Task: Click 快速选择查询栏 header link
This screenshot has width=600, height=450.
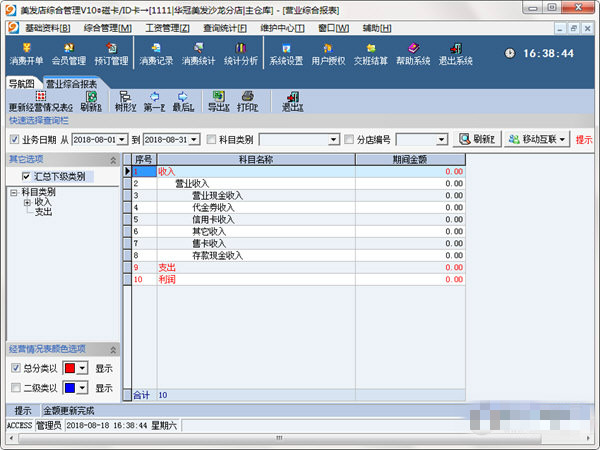Action: pos(39,121)
